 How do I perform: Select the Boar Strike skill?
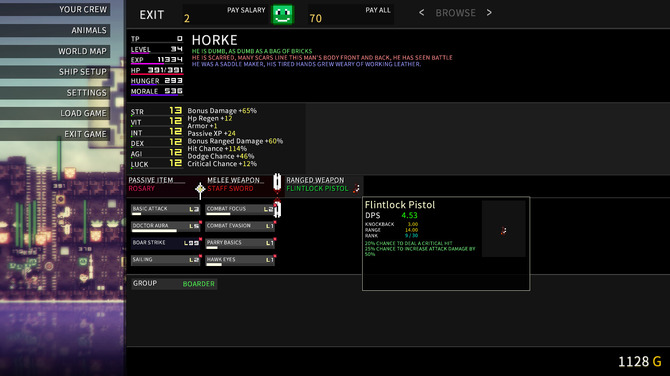click(166, 243)
